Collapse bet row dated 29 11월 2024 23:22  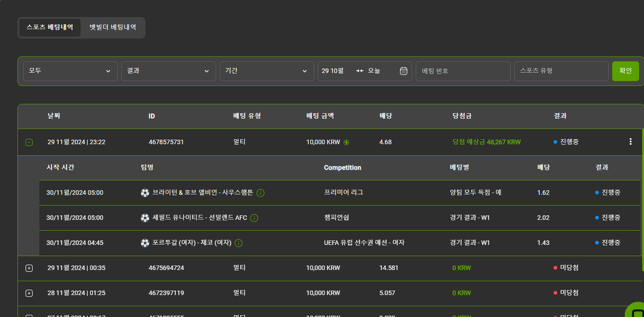[x=29, y=142]
